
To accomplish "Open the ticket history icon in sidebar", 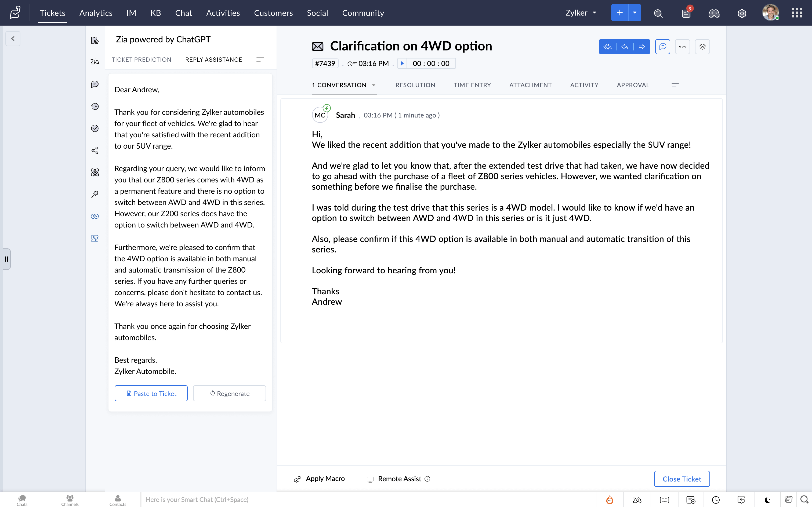I will point(95,106).
